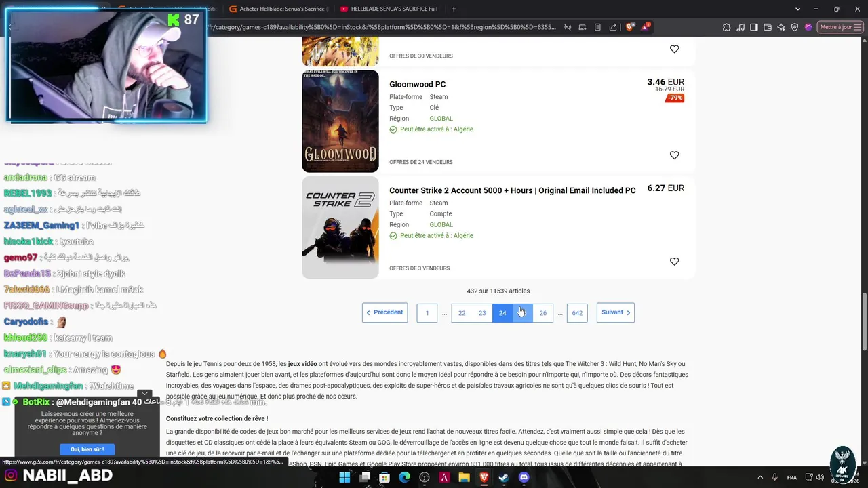The image size is (868, 488).
Task: Jump to last page 642
Action: pos(577,313)
